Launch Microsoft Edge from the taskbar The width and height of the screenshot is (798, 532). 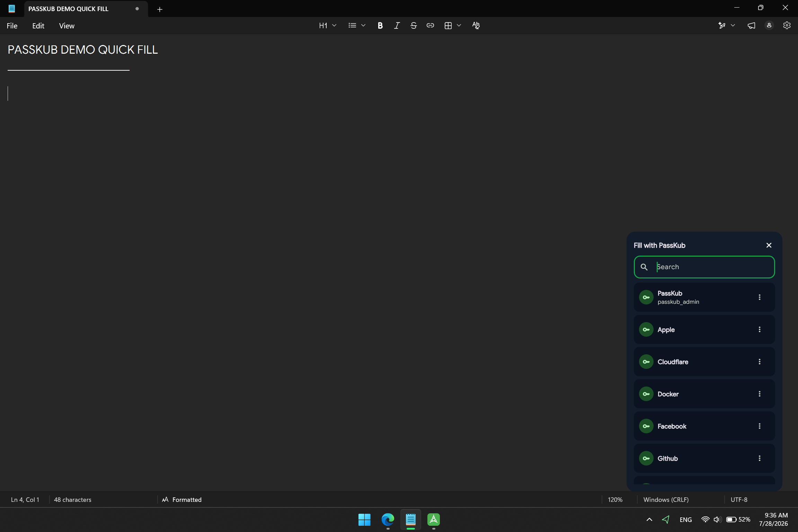click(x=388, y=520)
